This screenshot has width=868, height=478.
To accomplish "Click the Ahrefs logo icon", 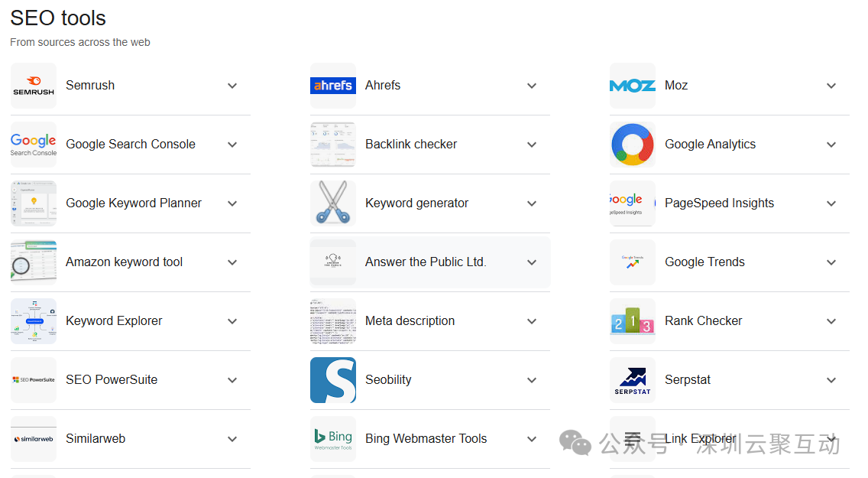I will [x=333, y=86].
